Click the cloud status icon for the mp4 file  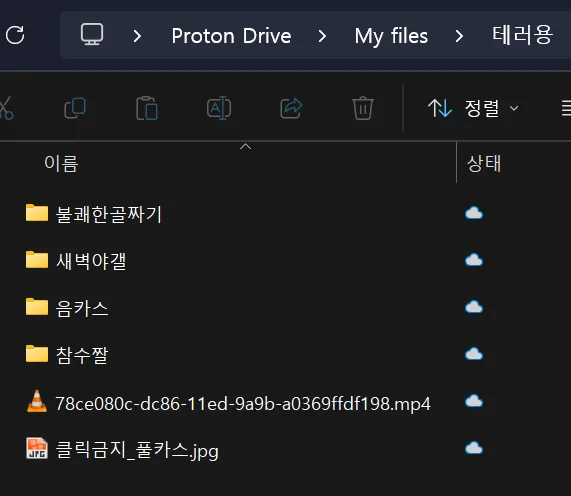pos(474,401)
